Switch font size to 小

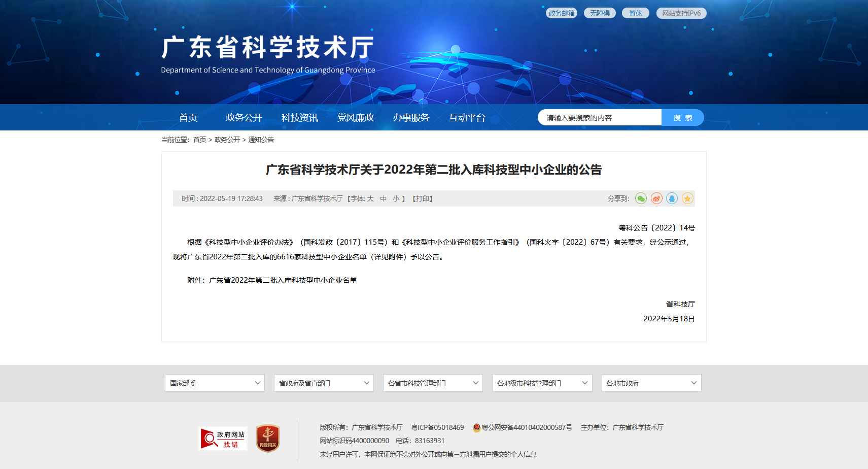coord(396,198)
